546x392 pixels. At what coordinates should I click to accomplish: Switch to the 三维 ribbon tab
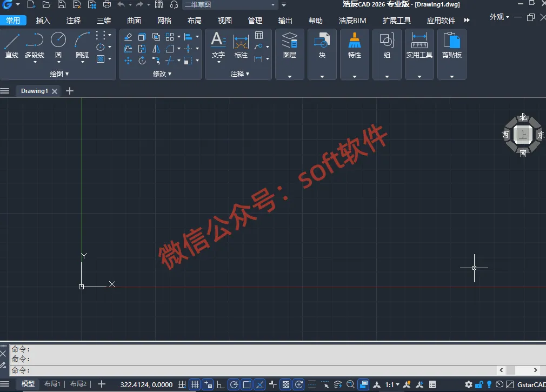click(104, 21)
